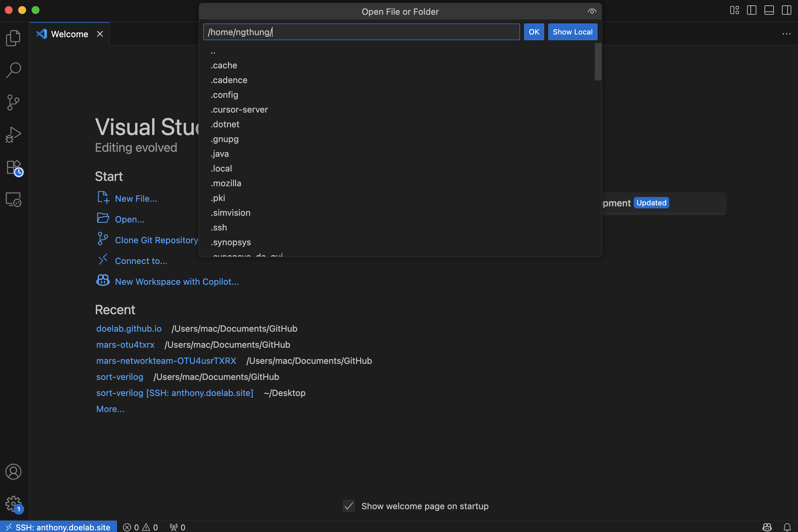
Task: Open recent doelab.github.io project
Action: coord(129,328)
